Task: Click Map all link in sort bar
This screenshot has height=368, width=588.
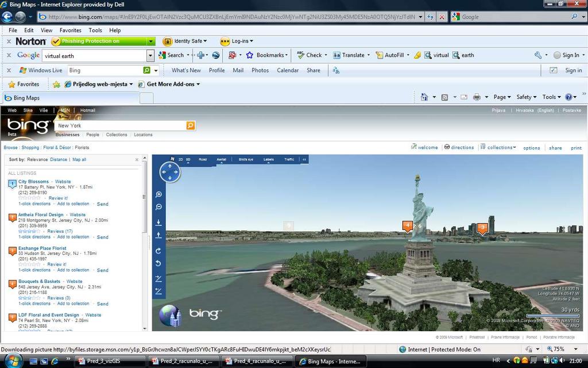Action: [79, 160]
